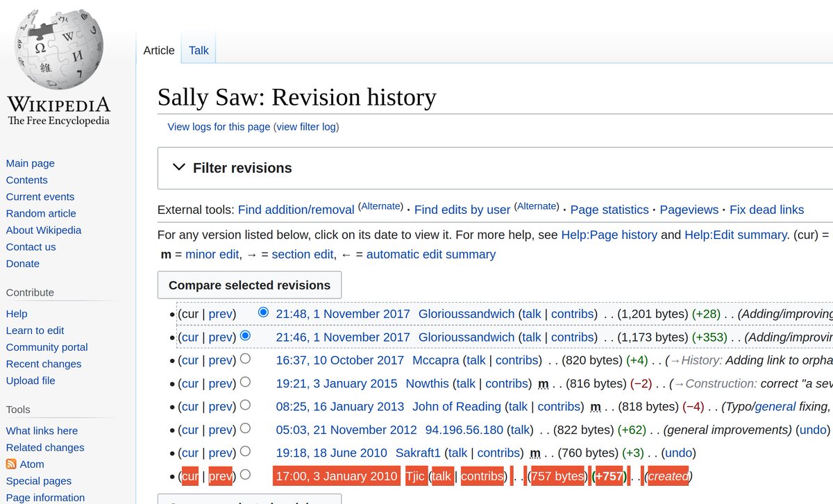This screenshot has width=833, height=504.
Task: Select radio button for 19:18, 18 June 2010
Action: tap(245, 451)
